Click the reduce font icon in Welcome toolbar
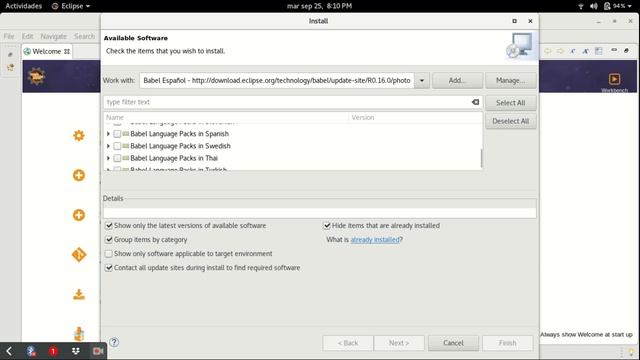This screenshot has height=360, width=640. pyautogui.click(x=573, y=51)
